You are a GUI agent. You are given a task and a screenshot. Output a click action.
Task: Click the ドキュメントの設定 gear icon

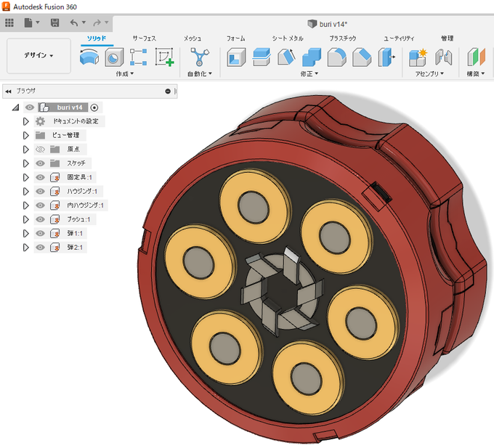(x=40, y=121)
